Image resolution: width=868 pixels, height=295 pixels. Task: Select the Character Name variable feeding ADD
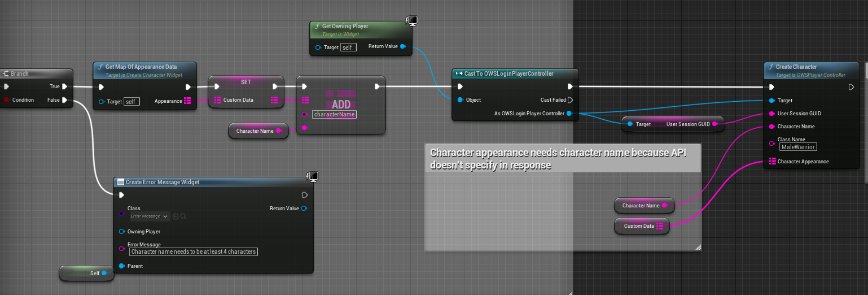258,131
